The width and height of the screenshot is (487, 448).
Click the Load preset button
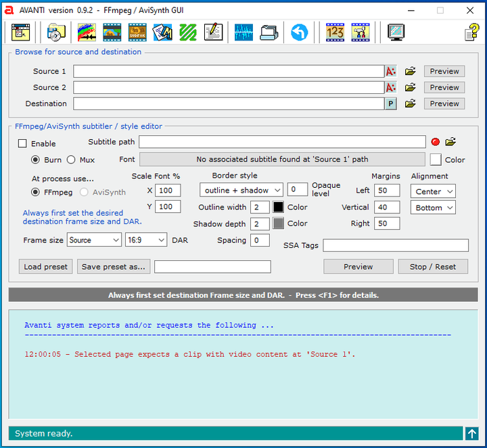[46, 267]
